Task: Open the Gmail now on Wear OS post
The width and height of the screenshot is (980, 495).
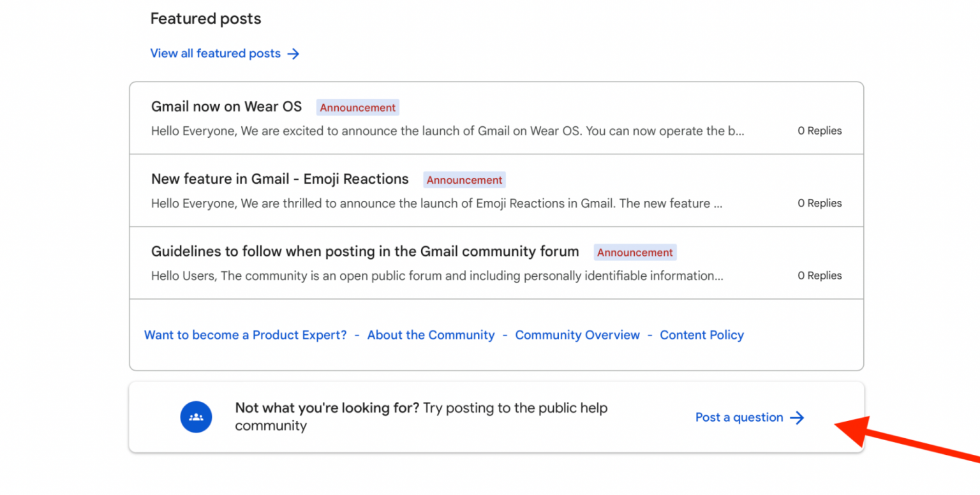Action: [x=226, y=107]
